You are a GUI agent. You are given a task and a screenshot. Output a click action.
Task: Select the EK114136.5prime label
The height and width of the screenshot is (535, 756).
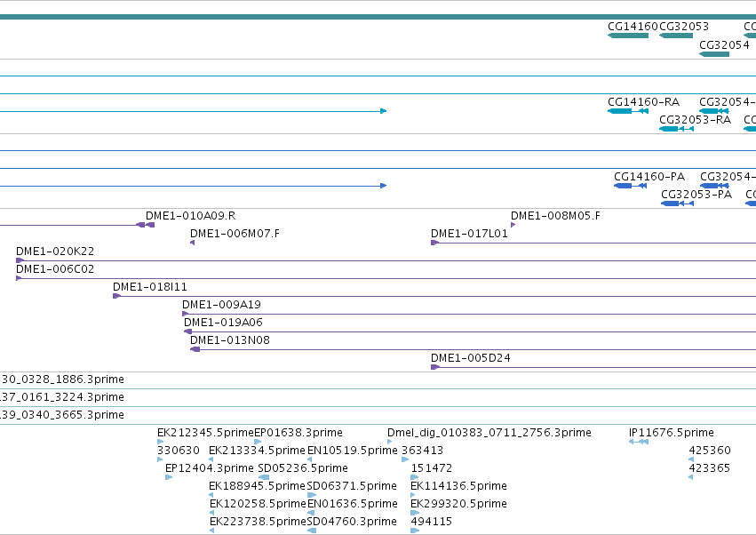click(458, 486)
